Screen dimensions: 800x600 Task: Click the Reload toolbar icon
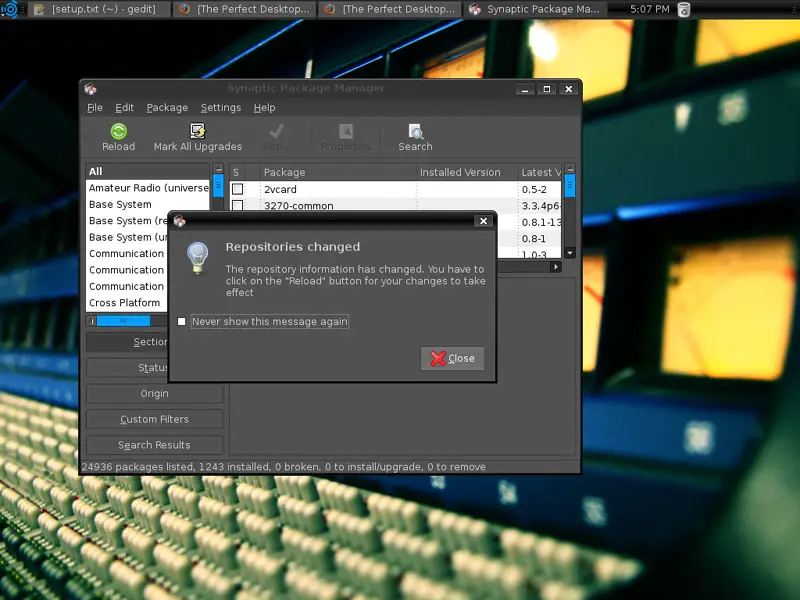118,132
